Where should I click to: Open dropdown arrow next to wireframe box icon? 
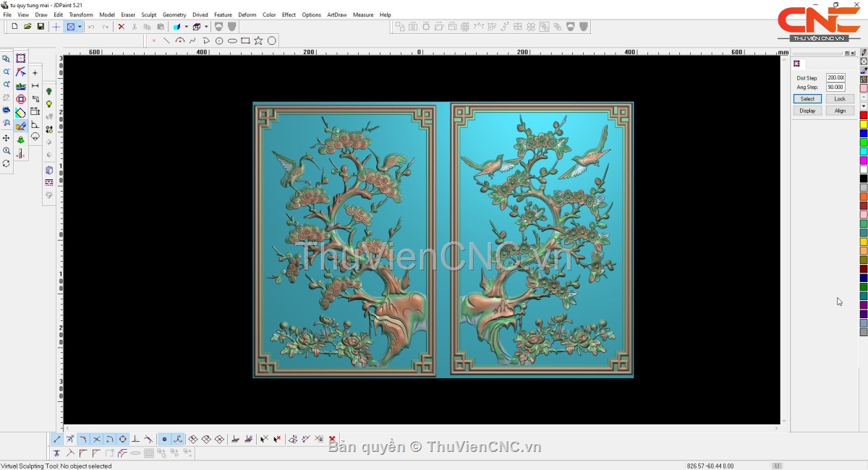tap(205, 27)
